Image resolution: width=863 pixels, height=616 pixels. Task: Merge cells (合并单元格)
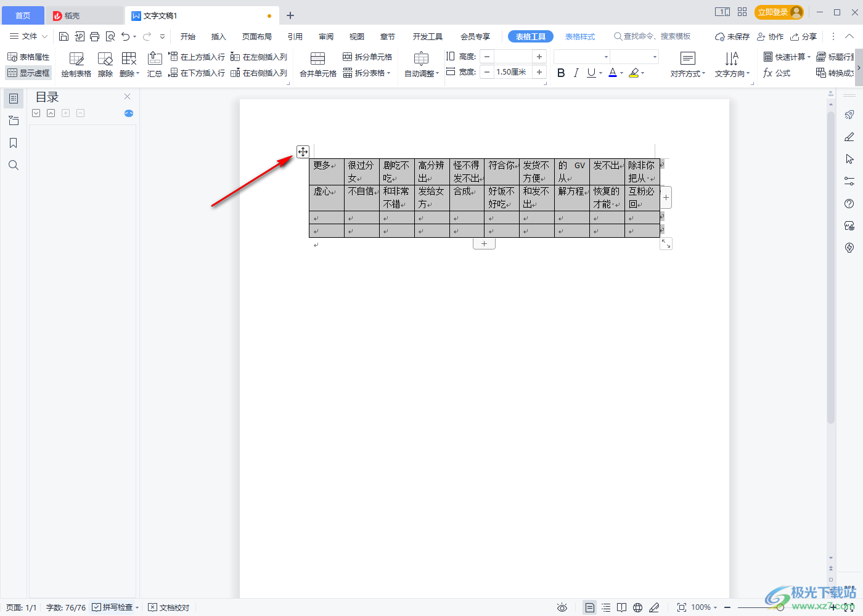[318, 65]
